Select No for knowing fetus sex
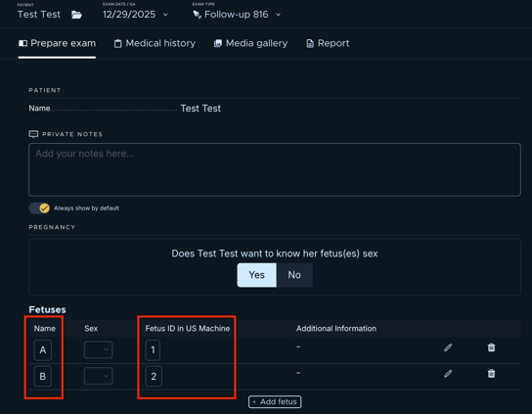Screen dimensions: 532x414 tap(294, 275)
